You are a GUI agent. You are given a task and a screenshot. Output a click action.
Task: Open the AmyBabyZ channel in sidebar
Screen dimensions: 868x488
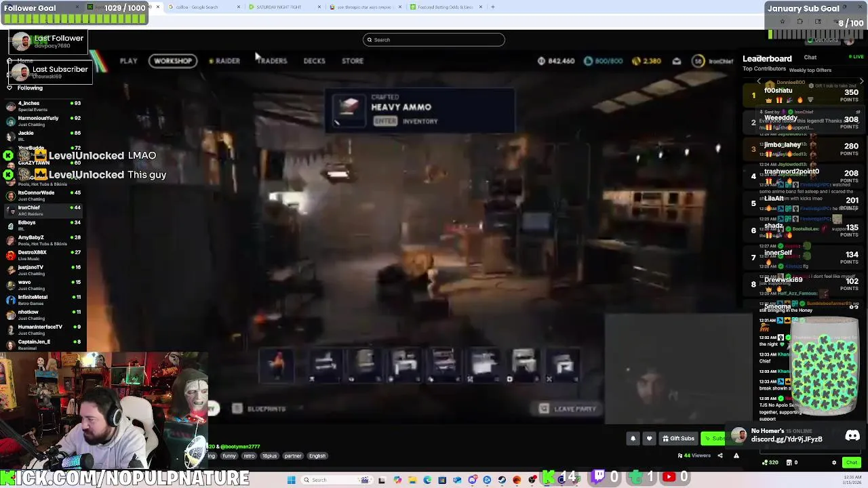point(43,240)
